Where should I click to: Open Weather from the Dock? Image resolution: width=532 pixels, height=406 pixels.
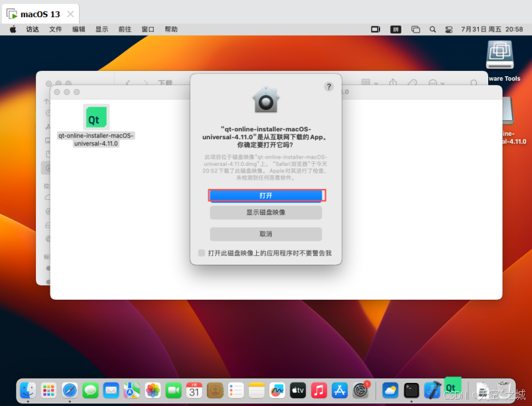pos(390,391)
